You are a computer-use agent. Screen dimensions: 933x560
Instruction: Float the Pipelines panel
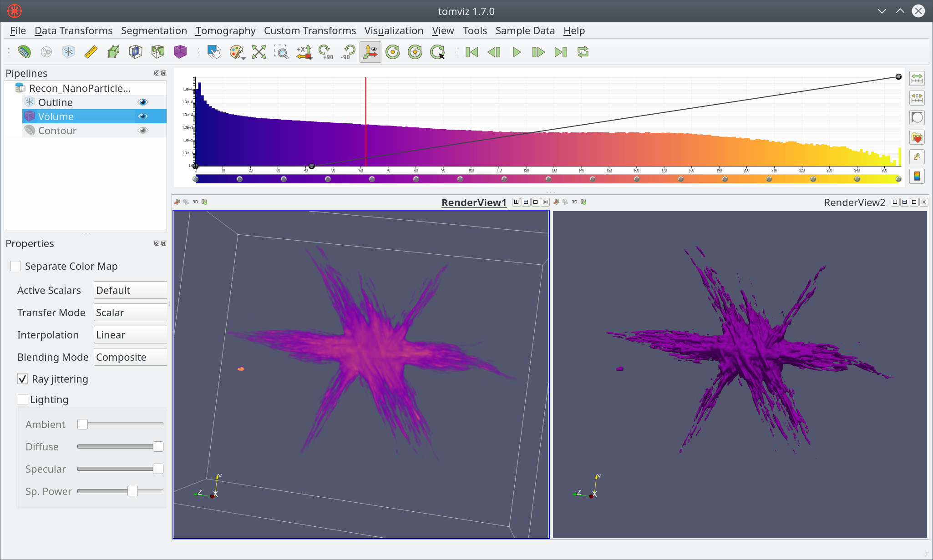[x=157, y=73]
